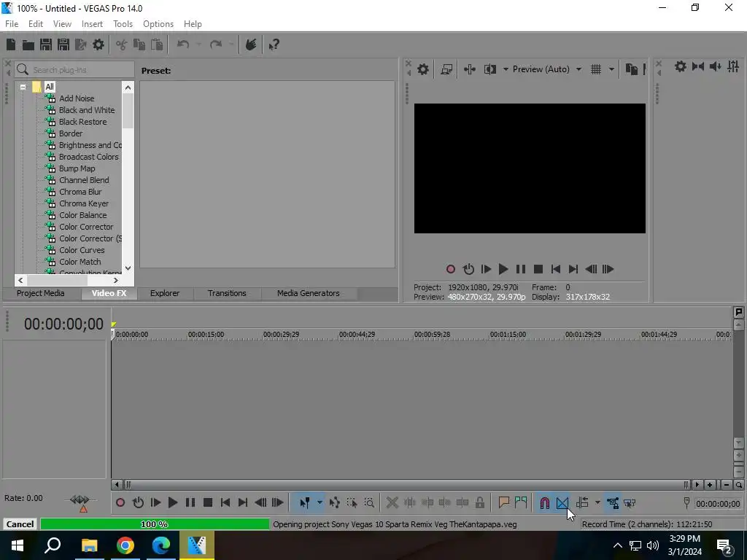
Task: Collapse the All plug-ins tree folder
Action: pyautogui.click(x=23, y=87)
